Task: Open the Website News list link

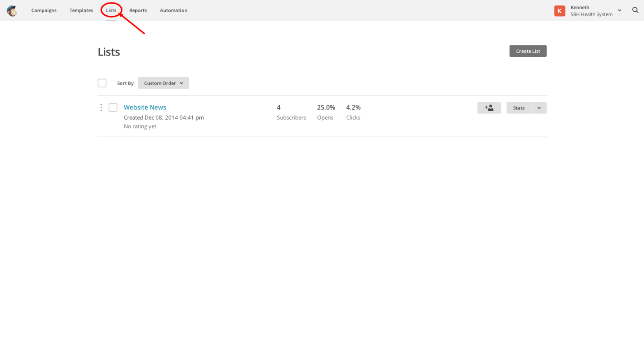Action: (145, 107)
